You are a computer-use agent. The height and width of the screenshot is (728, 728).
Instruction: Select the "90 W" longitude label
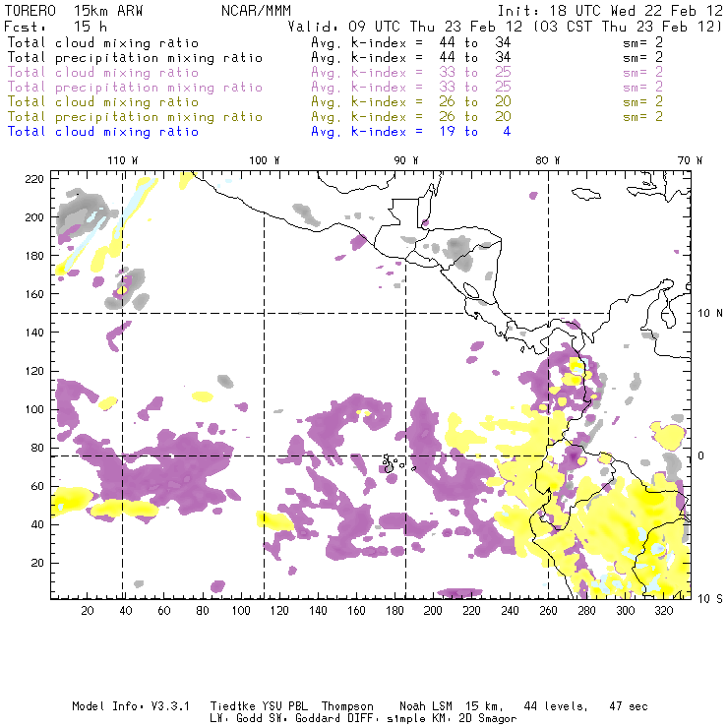405,160
